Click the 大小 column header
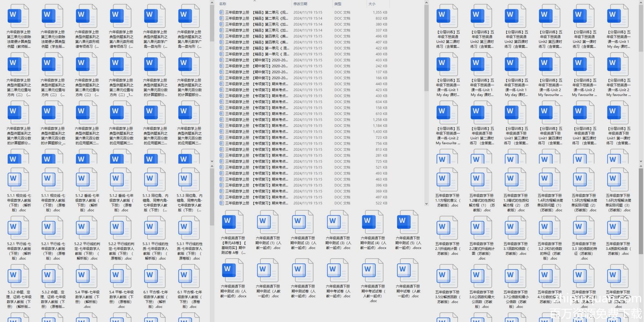This screenshot has height=322, width=644. (x=372, y=4)
